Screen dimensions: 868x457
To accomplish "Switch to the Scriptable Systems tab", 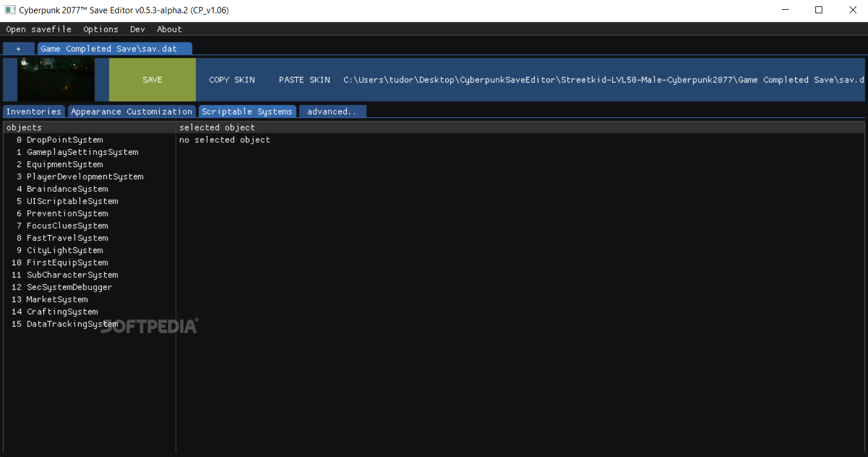I will 248,112.
